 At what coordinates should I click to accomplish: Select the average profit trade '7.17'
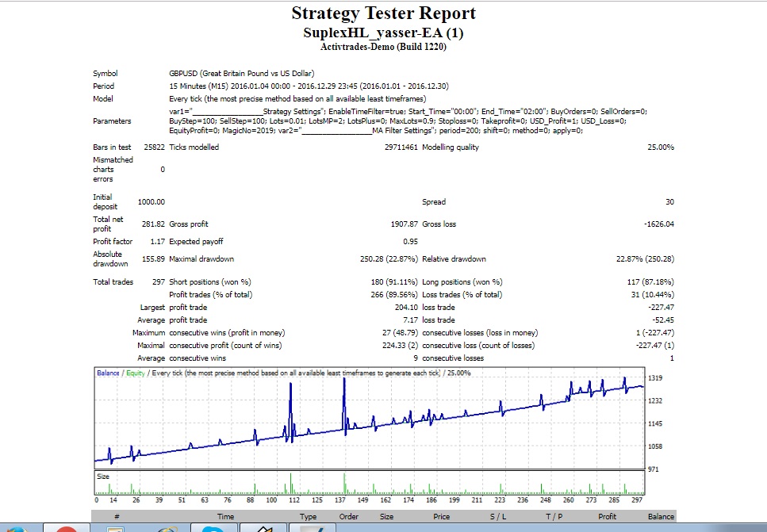(x=410, y=320)
